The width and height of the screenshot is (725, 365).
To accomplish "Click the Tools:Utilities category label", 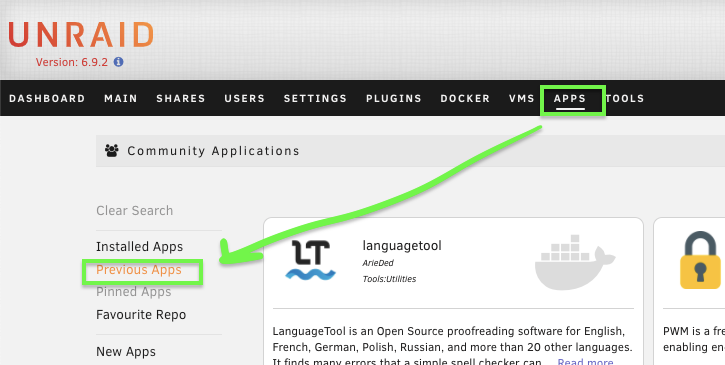I will [389, 278].
